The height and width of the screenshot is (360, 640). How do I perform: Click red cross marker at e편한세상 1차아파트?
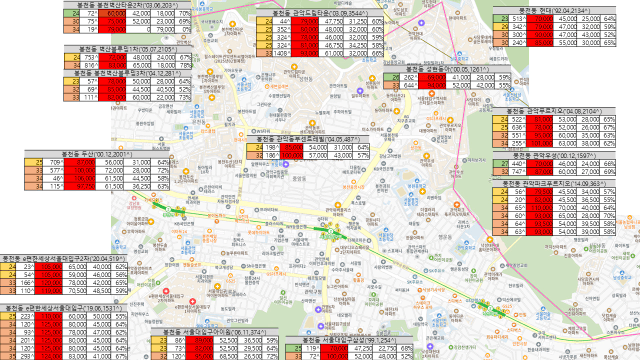click(192, 302)
